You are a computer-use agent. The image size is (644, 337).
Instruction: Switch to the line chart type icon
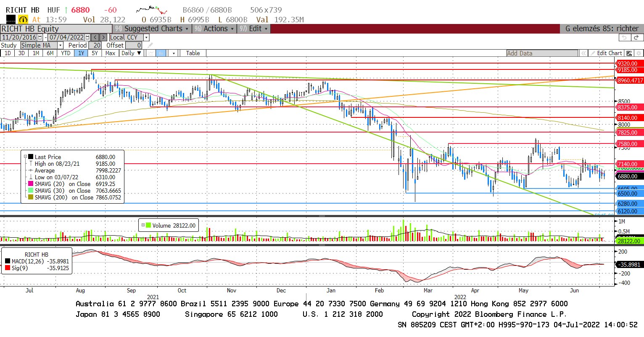click(151, 53)
